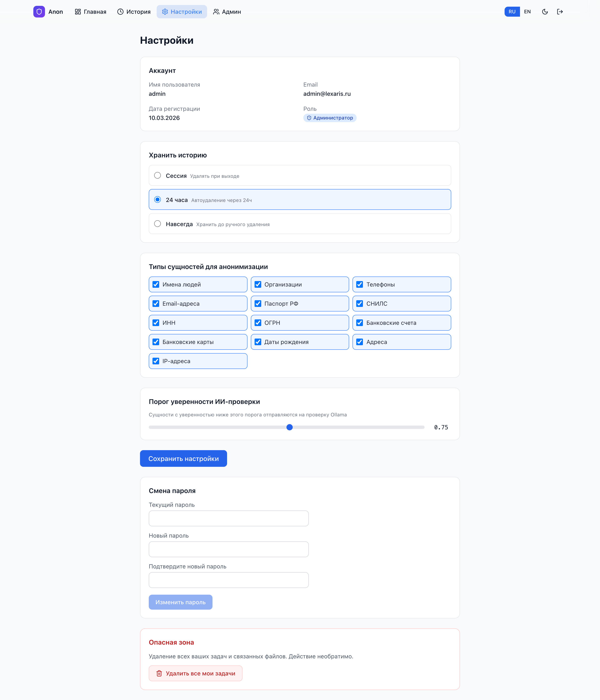Toggle the IP-адреса checkbox
Viewport: 600px width, 700px height.
pos(156,361)
